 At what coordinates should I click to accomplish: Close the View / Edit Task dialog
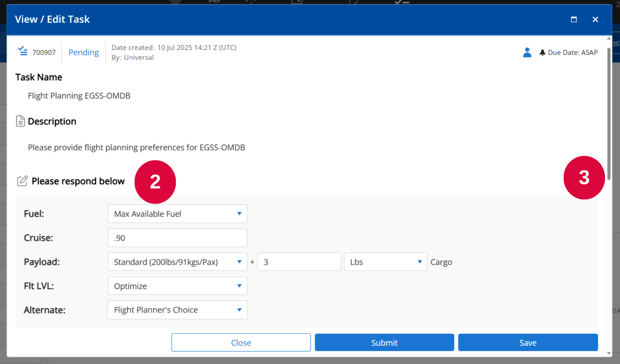point(595,19)
